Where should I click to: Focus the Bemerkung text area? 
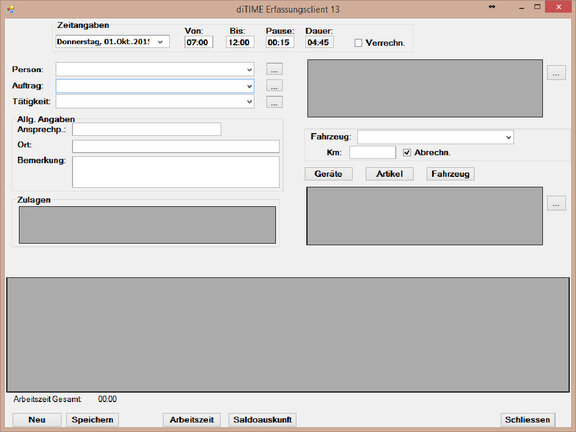point(176,172)
